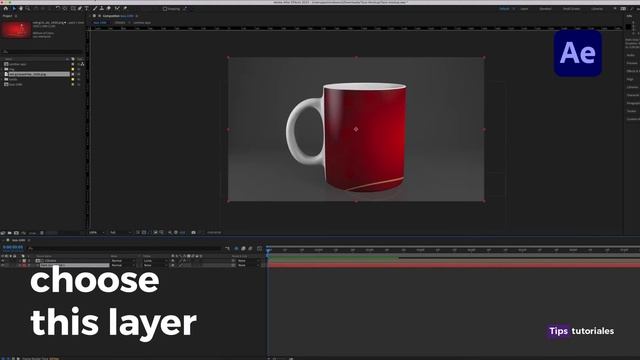
Task: Click the anchor point at mug center
Action: click(x=356, y=129)
